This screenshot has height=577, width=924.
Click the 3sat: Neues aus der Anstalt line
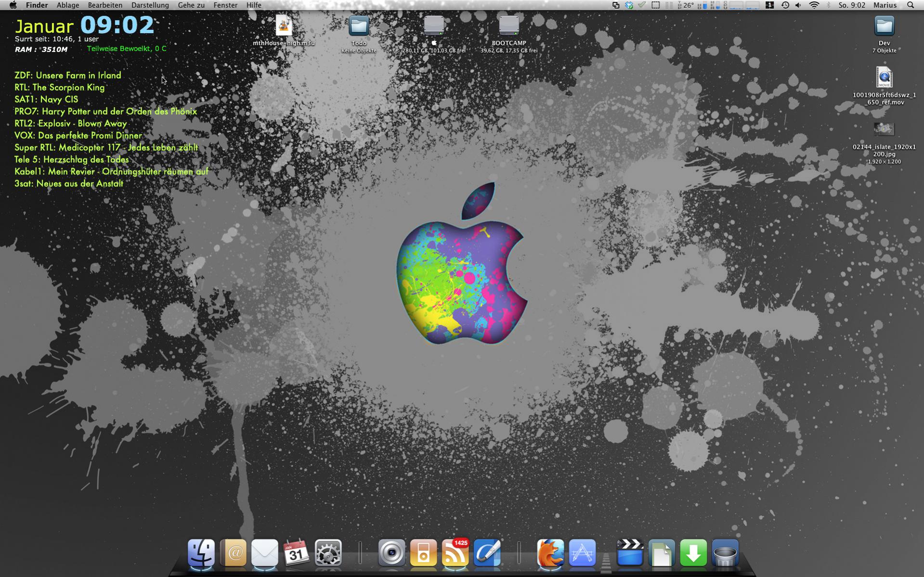(x=69, y=183)
